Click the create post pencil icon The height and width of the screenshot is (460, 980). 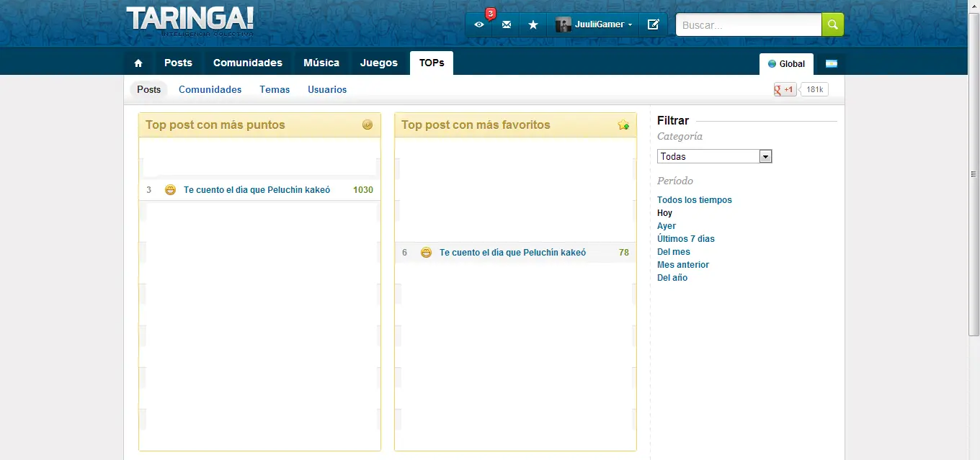(654, 24)
